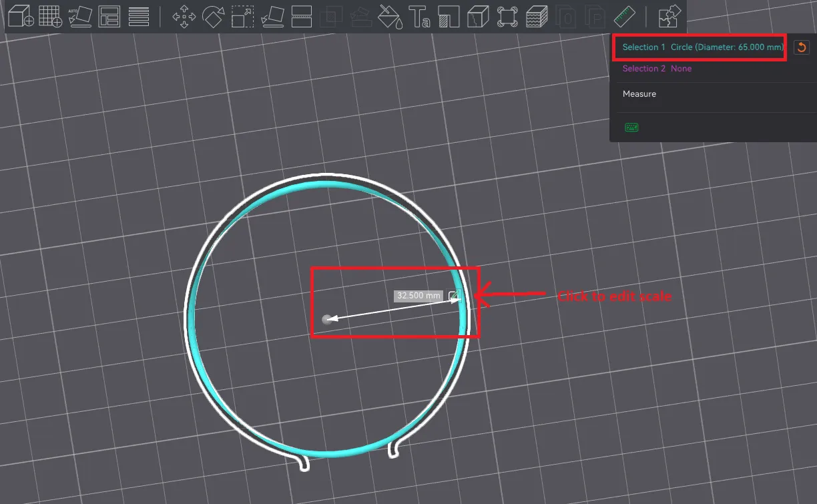Viewport: 817px width, 504px height.
Task: Open the Text shape tool
Action: pos(419,16)
